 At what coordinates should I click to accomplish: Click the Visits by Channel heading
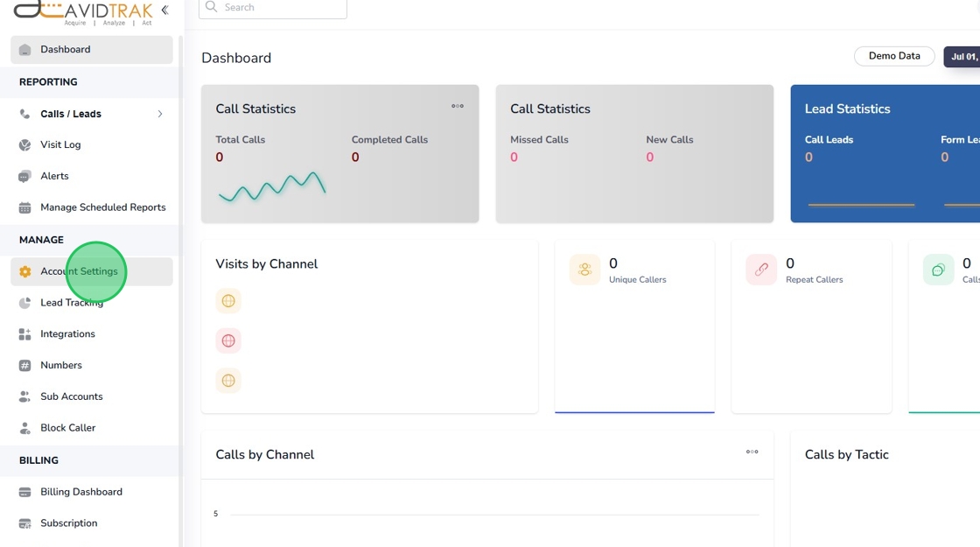266,263
